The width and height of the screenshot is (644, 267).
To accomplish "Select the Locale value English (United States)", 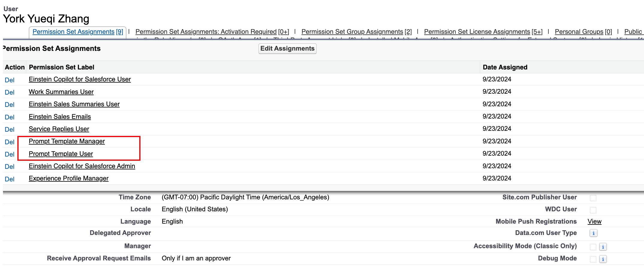I will pyautogui.click(x=195, y=209).
